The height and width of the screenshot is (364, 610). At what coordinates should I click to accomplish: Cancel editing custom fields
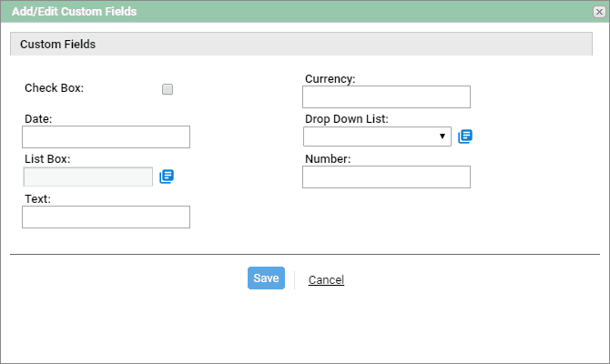point(326,279)
